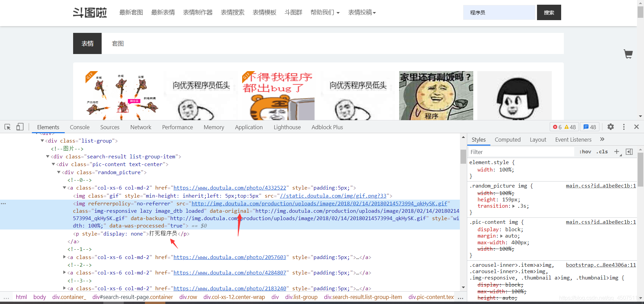Open the 表情投稿 dropdown menu
The height and width of the screenshot is (304, 644).
[362, 12]
